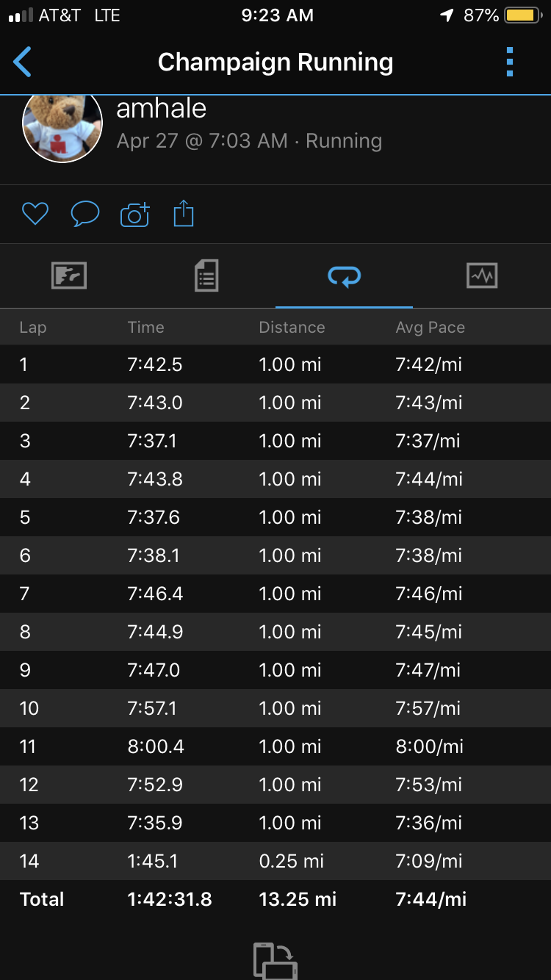Tap the battery indicator in status bar
Screen dimensions: 551x980
pos(522,15)
